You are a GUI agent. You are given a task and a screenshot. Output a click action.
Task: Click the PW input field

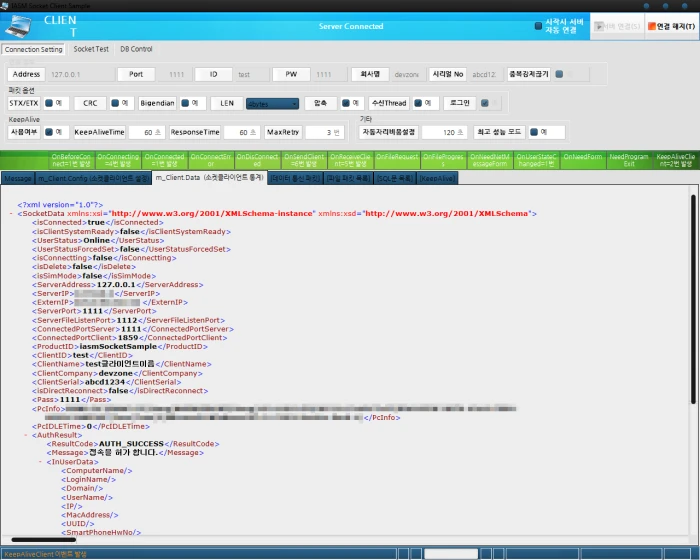329,74
